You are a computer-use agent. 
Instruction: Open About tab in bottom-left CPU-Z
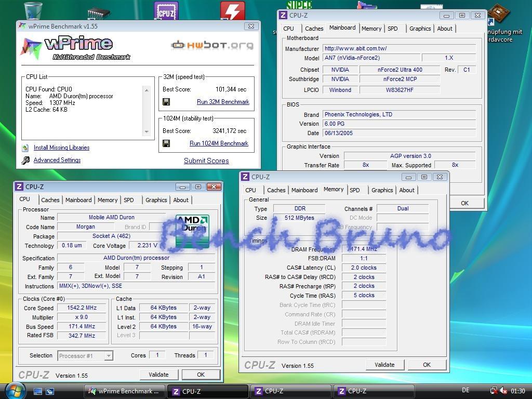181,200
